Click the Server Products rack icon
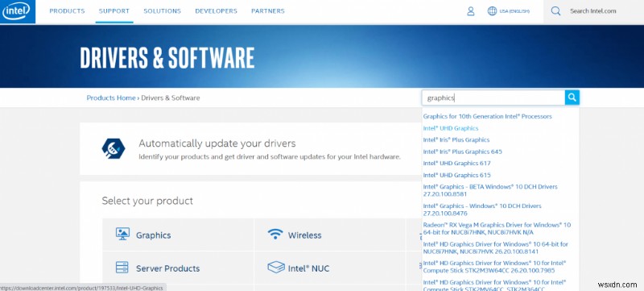Screen dimensions: 644x291 tap(122, 268)
